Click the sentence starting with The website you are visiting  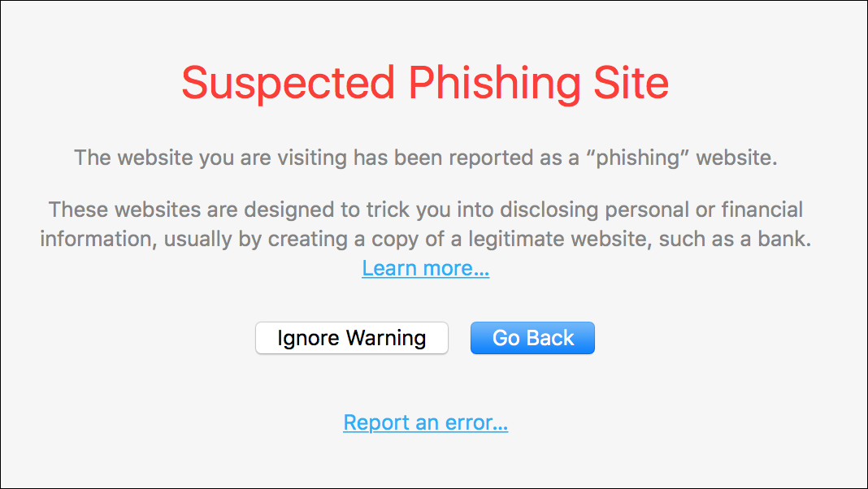[x=426, y=158]
